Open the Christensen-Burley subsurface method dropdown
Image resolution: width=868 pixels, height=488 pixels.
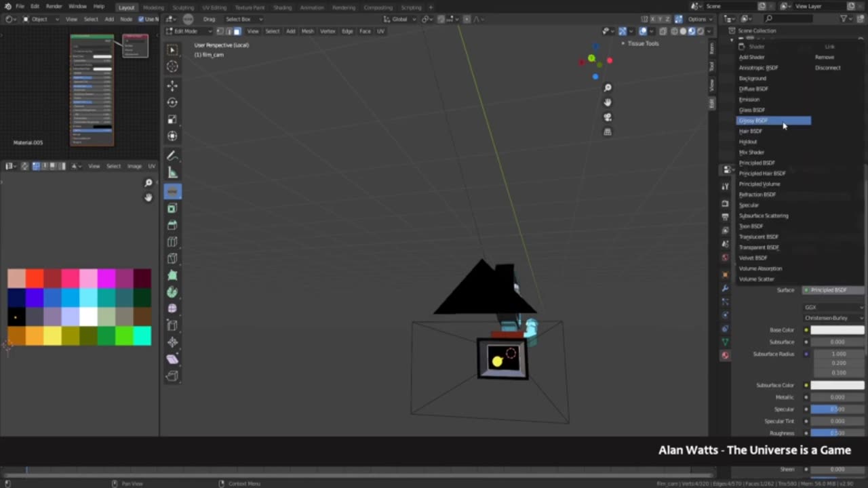pos(833,318)
